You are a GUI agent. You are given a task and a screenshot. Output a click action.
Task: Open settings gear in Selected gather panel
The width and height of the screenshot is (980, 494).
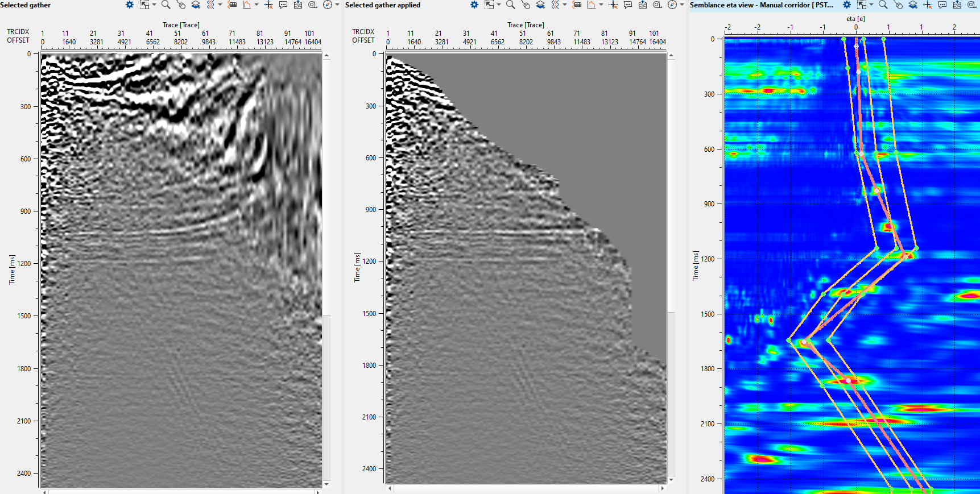pos(130,5)
